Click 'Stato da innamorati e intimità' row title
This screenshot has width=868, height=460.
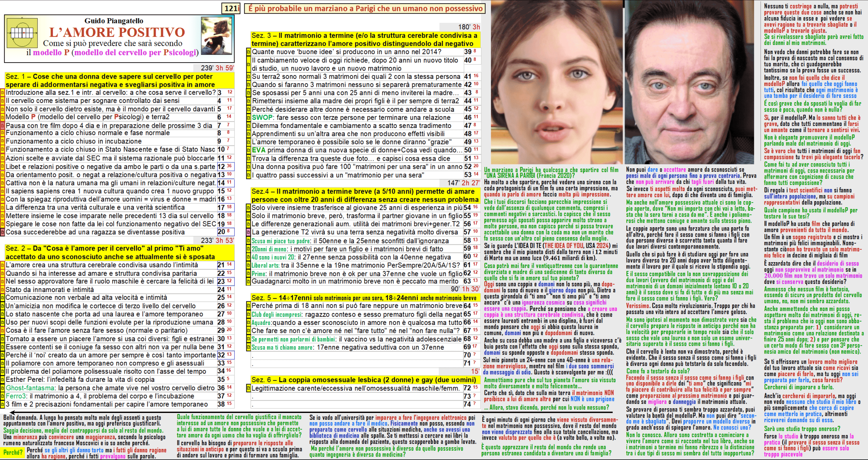tap(50, 290)
